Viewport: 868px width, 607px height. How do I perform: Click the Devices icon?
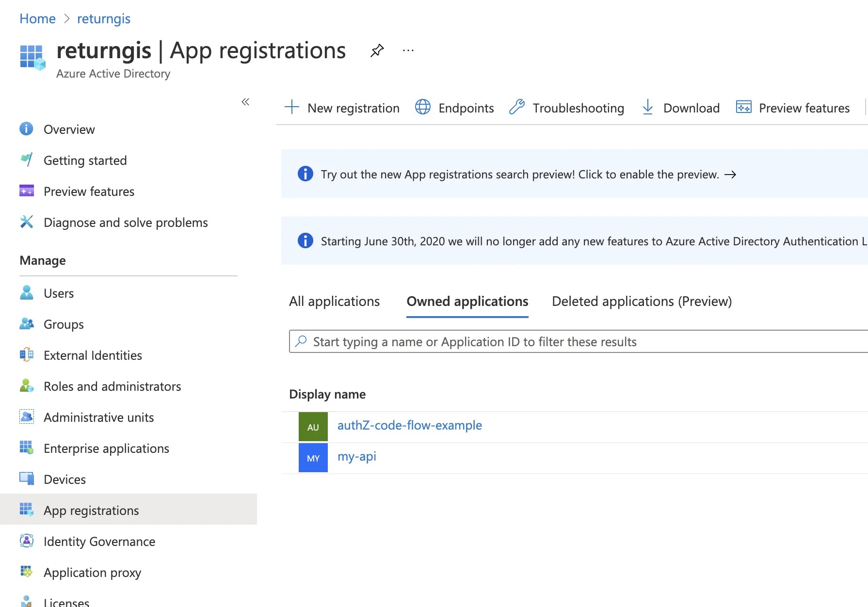tap(26, 479)
